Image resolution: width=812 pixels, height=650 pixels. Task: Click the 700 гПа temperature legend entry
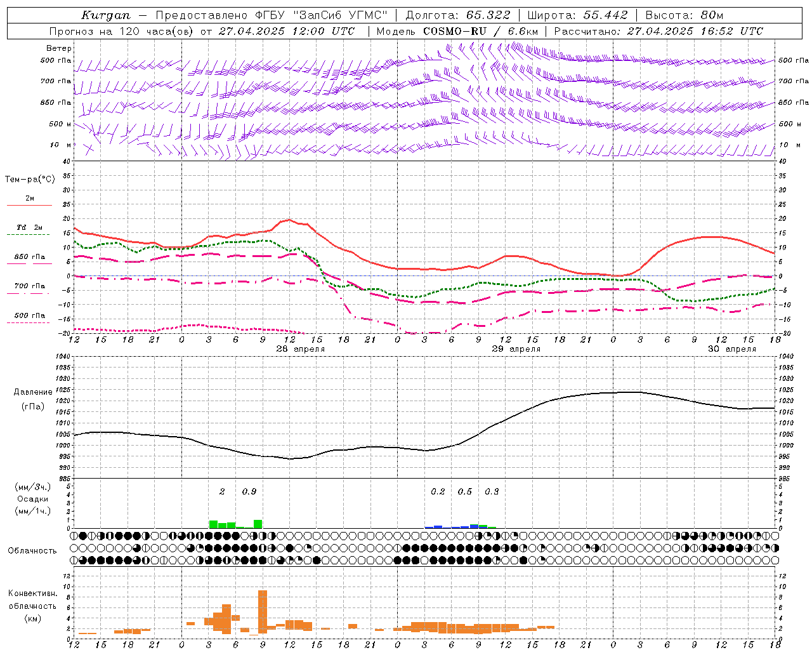point(29,286)
